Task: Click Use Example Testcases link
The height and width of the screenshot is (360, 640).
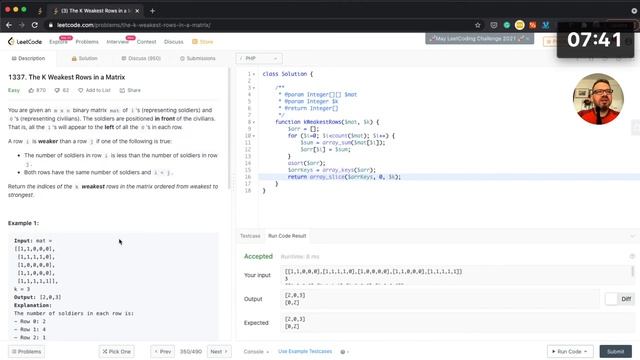Action: 305,351
